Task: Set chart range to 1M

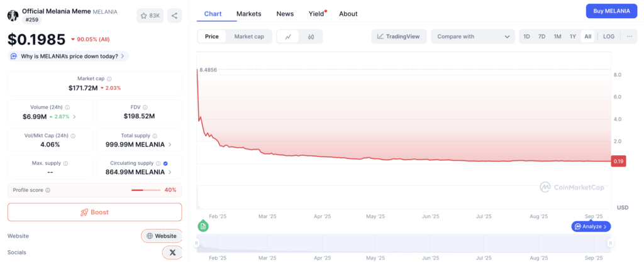Action: point(557,36)
